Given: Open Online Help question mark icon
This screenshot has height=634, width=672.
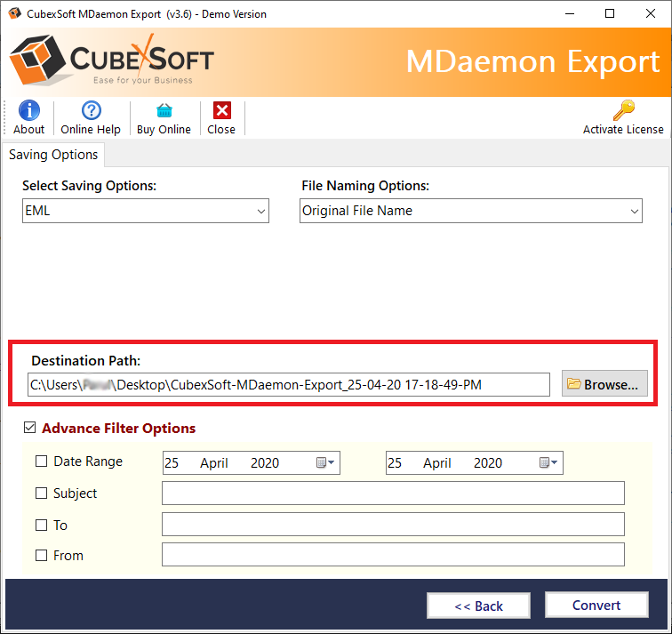Looking at the screenshot, I should point(91,110).
